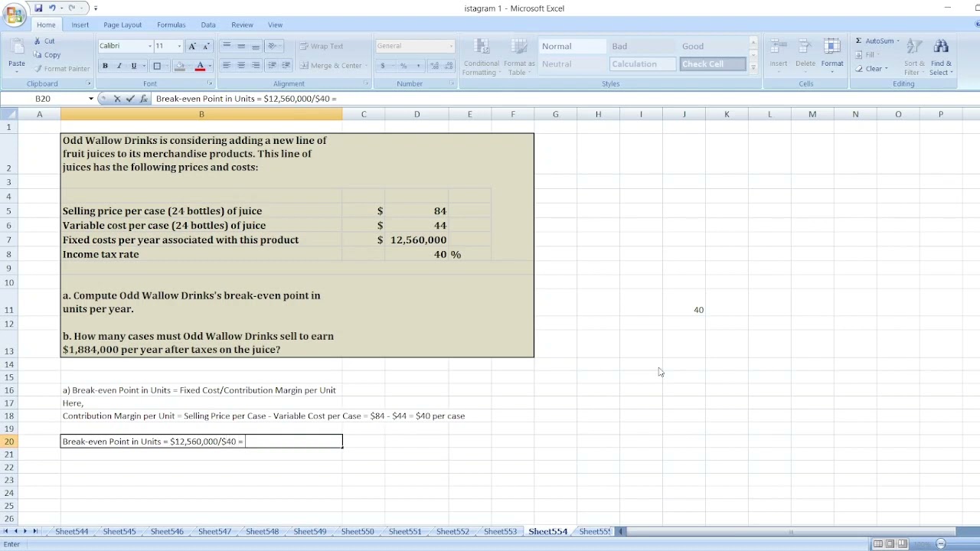980x551 pixels.
Task: Click the Office button logo
Action: point(14,14)
